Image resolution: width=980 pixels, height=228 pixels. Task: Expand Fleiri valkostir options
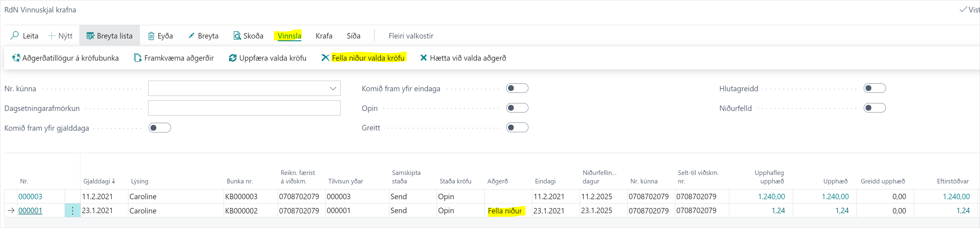tap(411, 36)
